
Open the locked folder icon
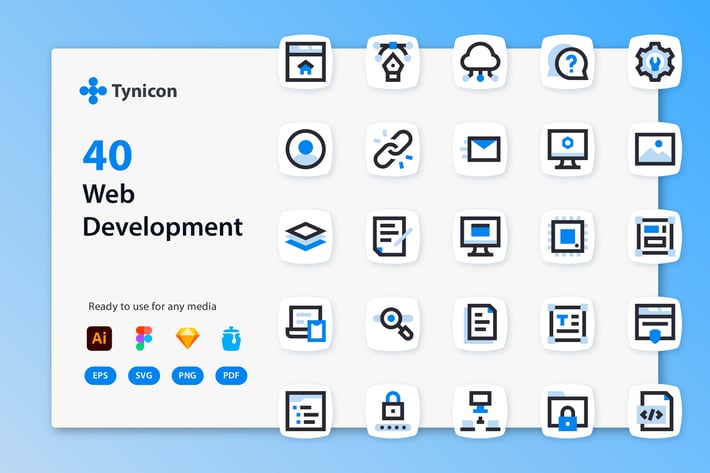pos(567,411)
